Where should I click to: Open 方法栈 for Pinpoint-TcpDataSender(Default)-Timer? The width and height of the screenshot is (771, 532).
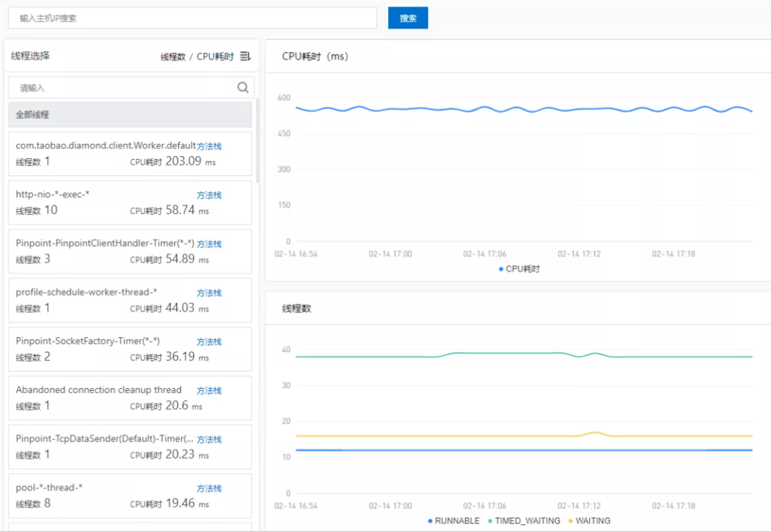point(209,439)
